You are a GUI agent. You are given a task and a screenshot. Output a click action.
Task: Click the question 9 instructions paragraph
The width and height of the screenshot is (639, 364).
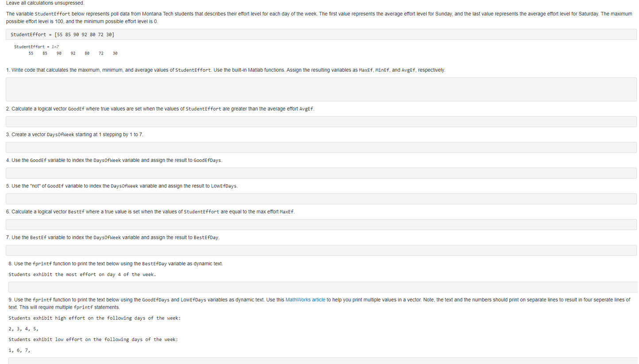(319, 303)
